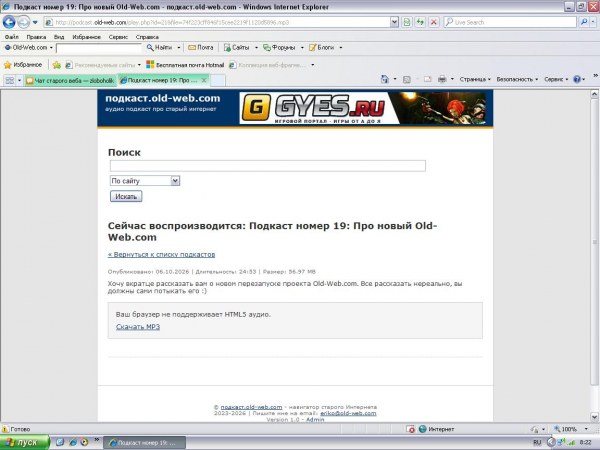This screenshot has height=450, width=600.
Task: Open the Избранное favorites star button
Action: point(23,65)
